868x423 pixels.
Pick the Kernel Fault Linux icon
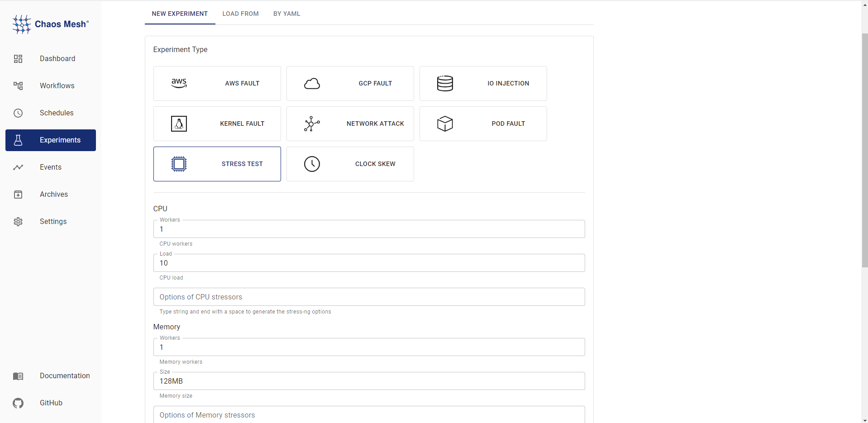(x=179, y=124)
